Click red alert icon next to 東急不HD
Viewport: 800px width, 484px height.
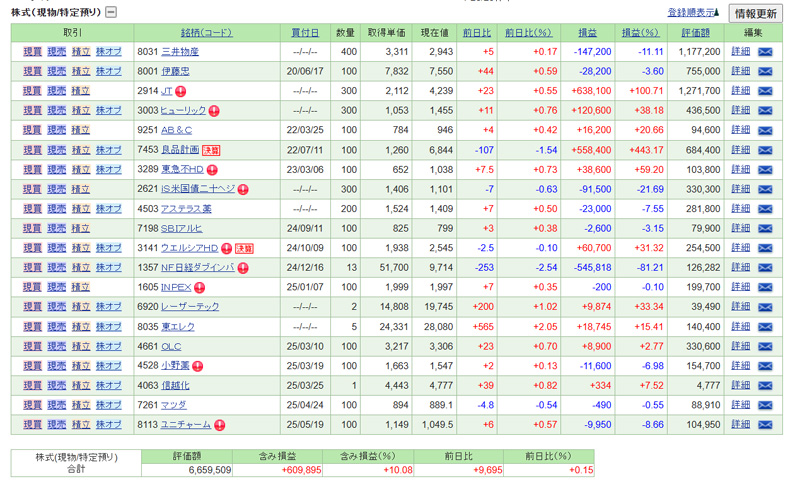pos(212,170)
